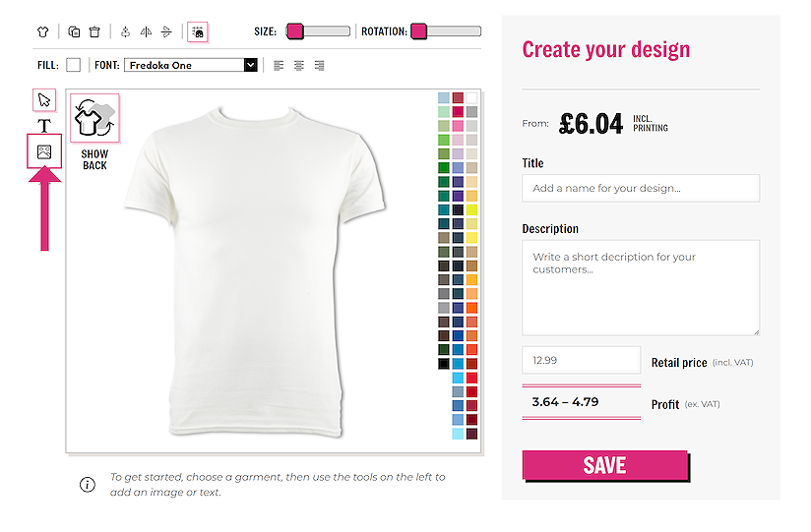This screenshot has height=532, width=811.
Task: Click the t-shirt garment chooser icon
Action: tap(42, 31)
